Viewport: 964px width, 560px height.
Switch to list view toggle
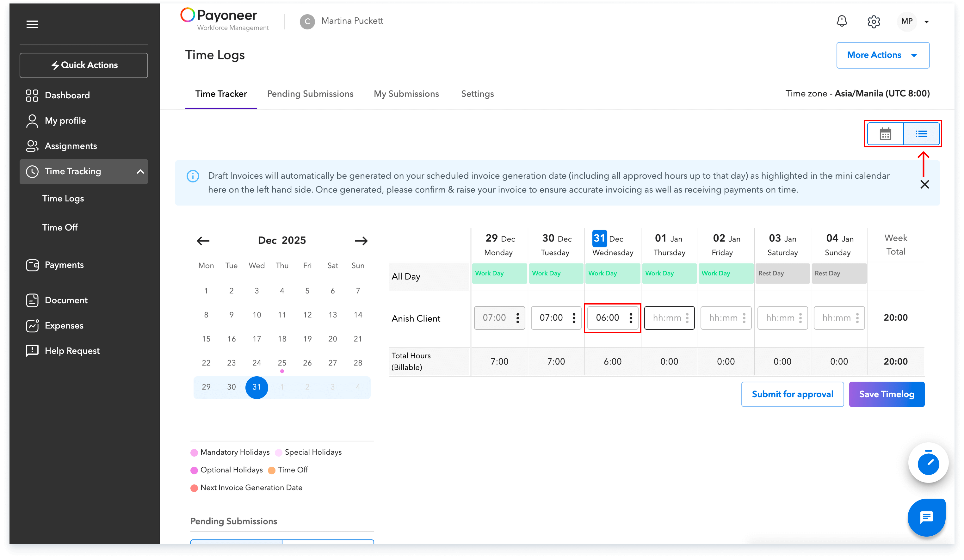click(x=921, y=134)
